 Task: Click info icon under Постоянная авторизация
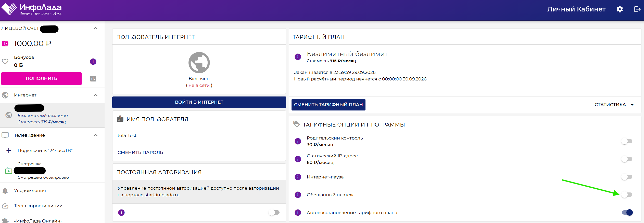(121, 213)
